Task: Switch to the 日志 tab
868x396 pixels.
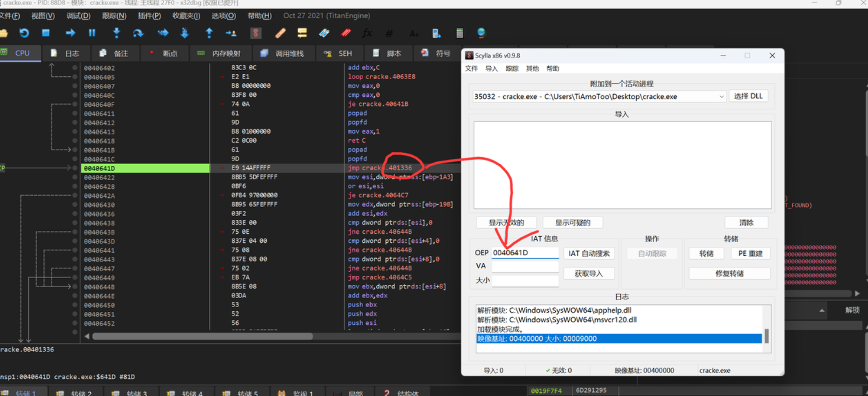Action: point(65,53)
